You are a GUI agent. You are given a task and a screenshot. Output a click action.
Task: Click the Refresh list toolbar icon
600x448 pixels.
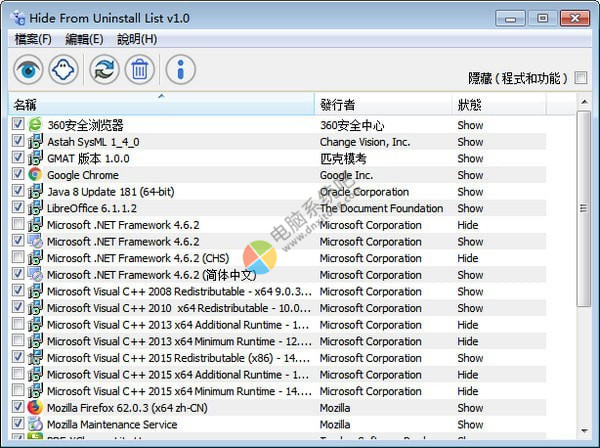pos(104,70)
